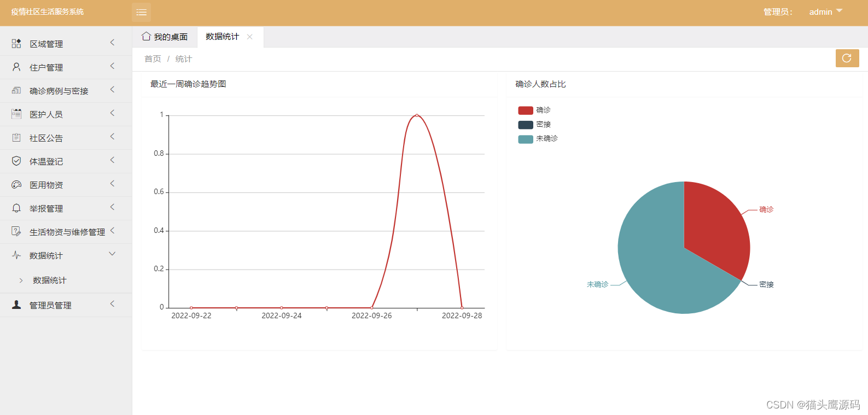
Task: Expand the 确诊病例与密接 chevron
Action: 112,89
